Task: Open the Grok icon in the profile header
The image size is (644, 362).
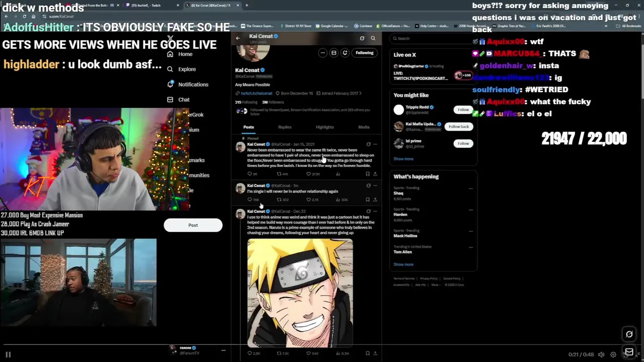Action: [362, 38]
